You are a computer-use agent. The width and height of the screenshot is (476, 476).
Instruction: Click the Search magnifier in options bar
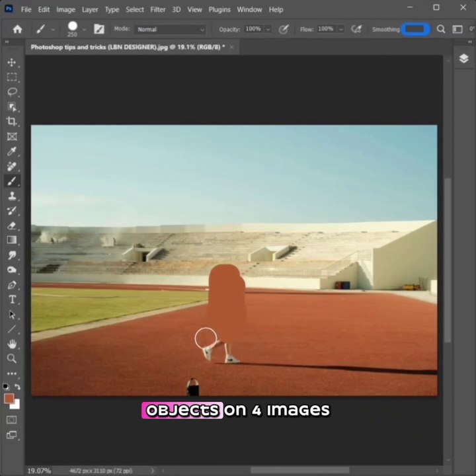pos(441,29)
